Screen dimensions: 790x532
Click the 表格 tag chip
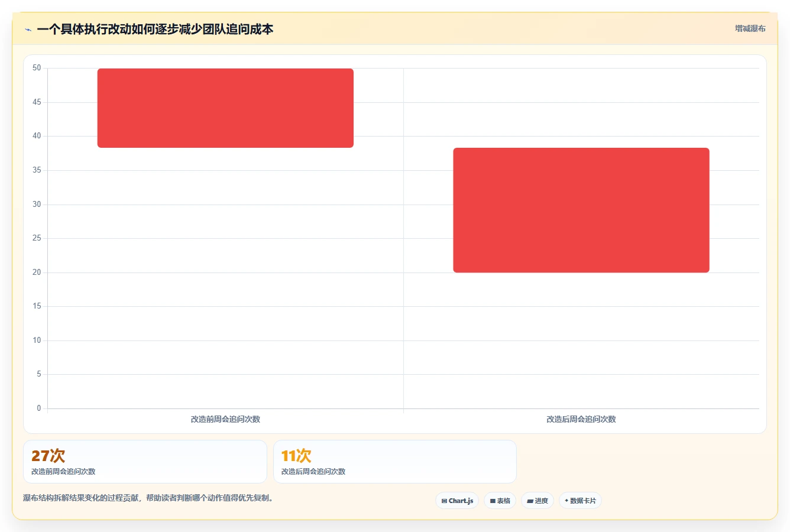(x=500, y=501)
